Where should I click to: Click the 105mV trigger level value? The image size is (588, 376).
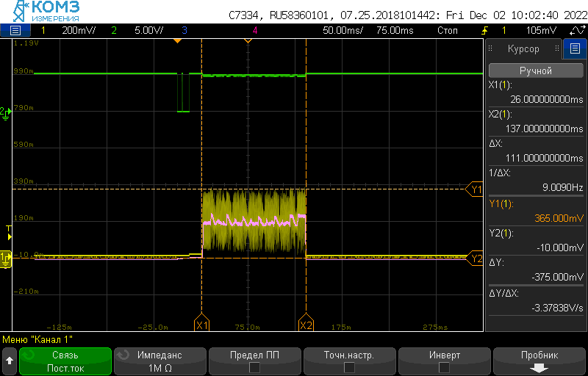pyautogui.click(x=541, y=31)
